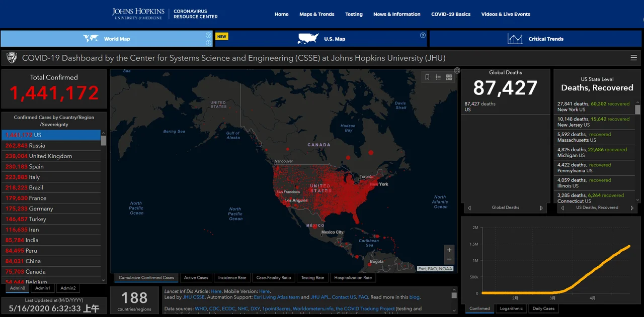This screenshot has height=317, width=644.
Task: Open the Critical Trends tab
Action: (535, 39)
